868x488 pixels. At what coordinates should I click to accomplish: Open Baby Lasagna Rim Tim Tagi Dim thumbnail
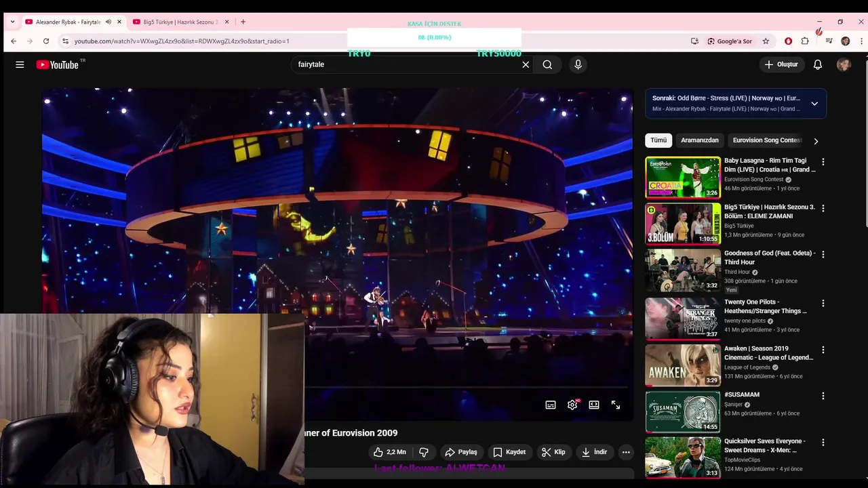pos(683,177)
